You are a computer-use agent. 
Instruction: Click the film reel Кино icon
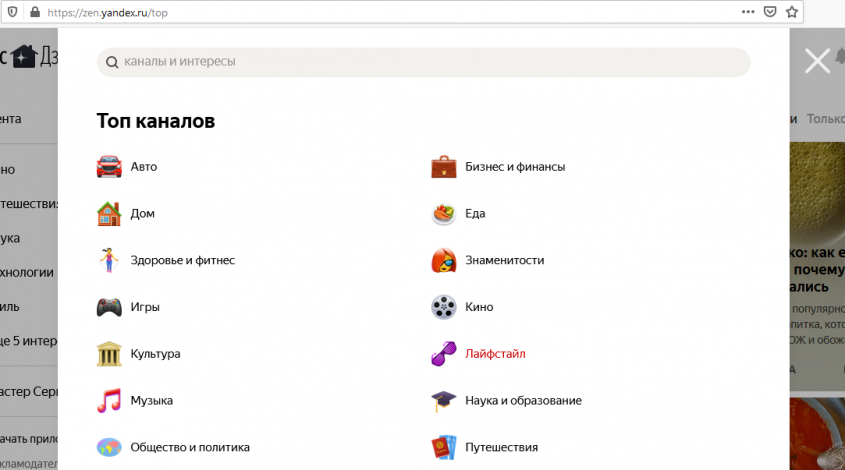[444, 307]
